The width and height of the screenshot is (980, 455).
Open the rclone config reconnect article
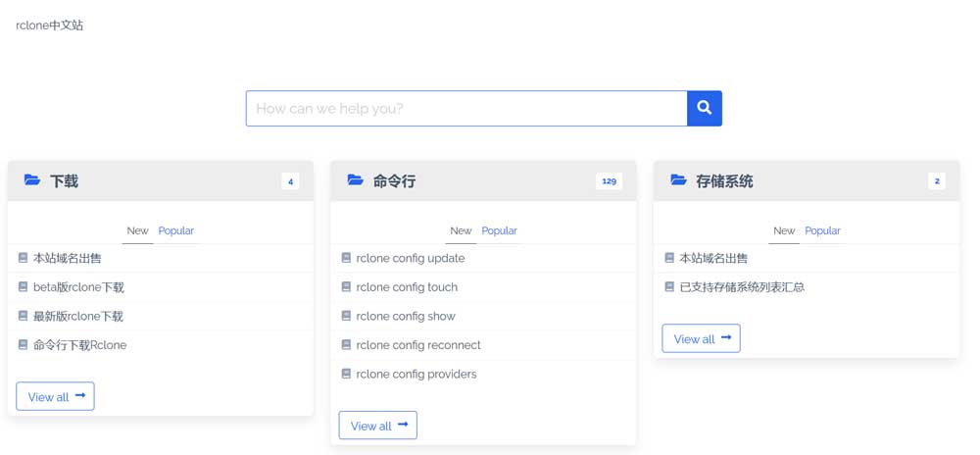pos(417,345)
